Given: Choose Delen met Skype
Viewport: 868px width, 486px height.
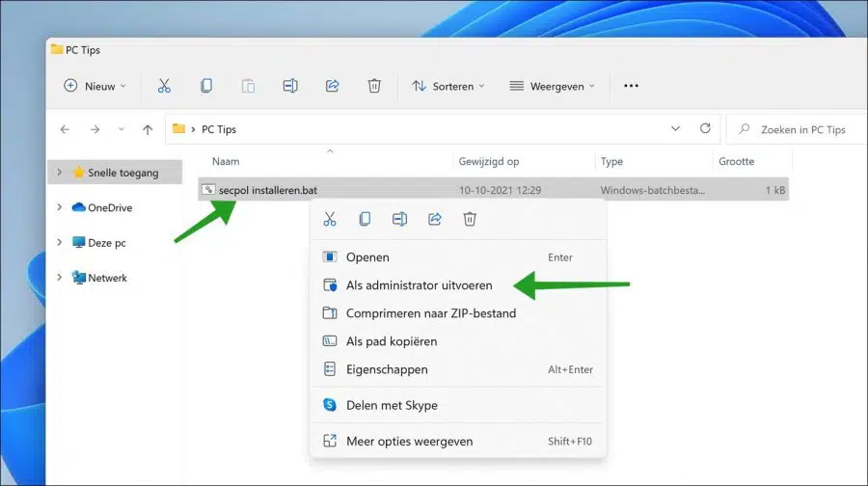Looking at the screenshot, I should coord(458,405).
